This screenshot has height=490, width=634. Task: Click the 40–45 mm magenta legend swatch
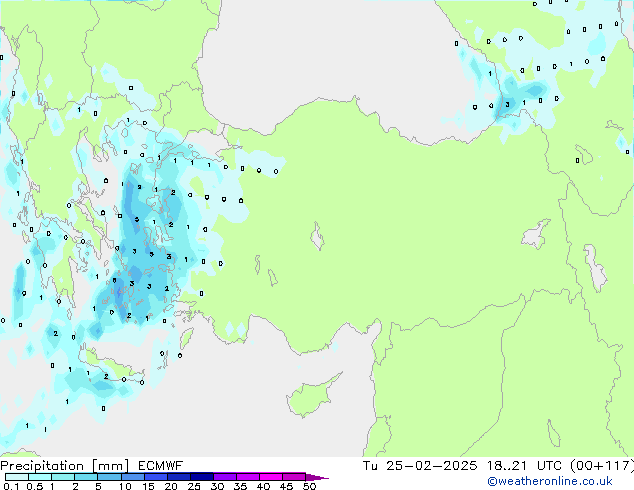click(271, 477)
